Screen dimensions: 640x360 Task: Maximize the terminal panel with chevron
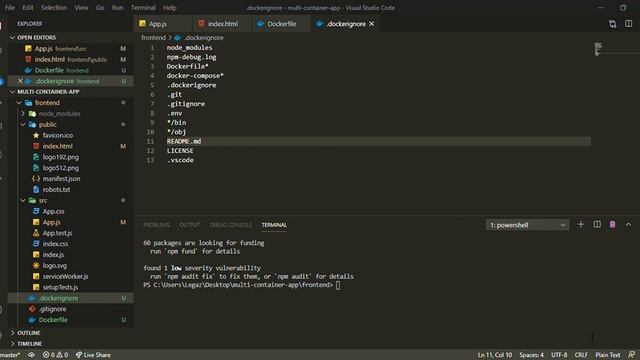(x=628, y=224)
